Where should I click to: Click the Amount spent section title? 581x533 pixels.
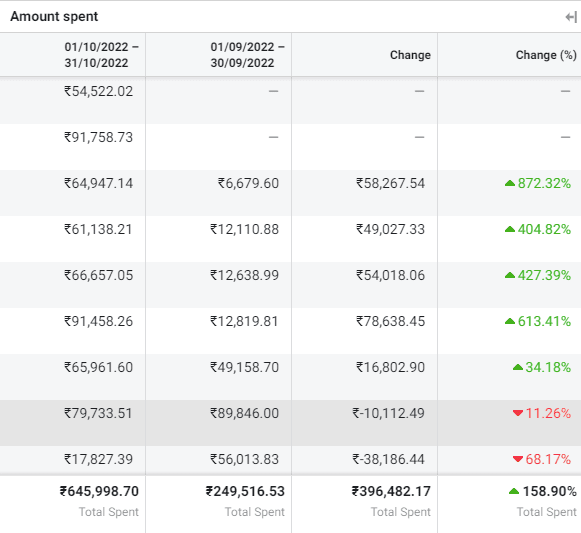click(54, 16)
